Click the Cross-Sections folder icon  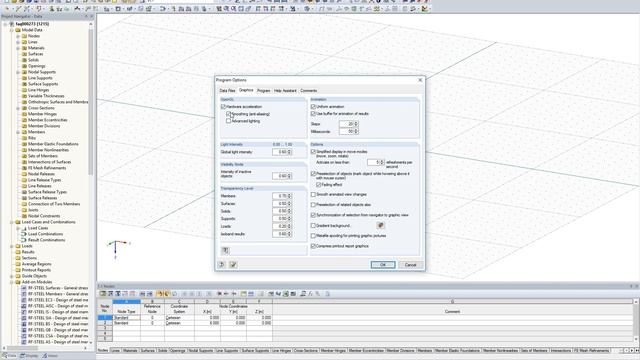[24, 108]
